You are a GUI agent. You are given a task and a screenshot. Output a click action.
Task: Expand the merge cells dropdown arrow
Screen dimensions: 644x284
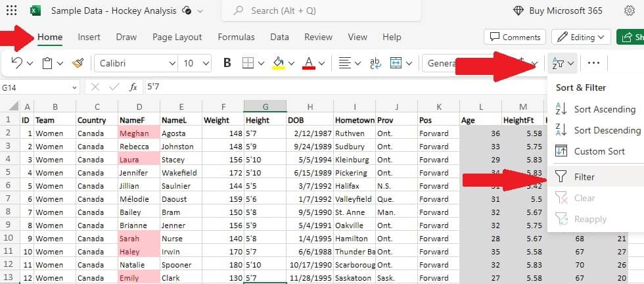pyautogui.click(x=409, y=63)
